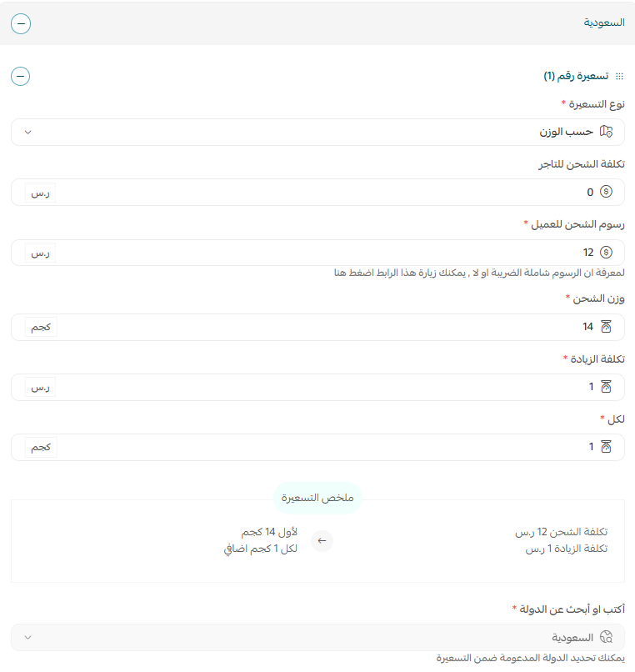The height and width of the screenshot is (672, 635).
Task: Click the coin icon in merchant shipping cost field
Action: click(x=607, y=192)
